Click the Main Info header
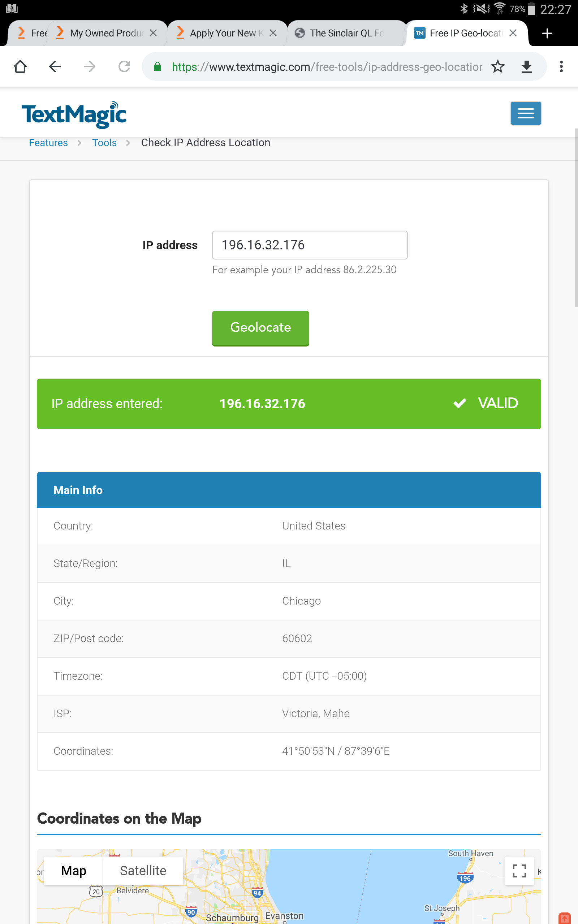 click(289, 490)
